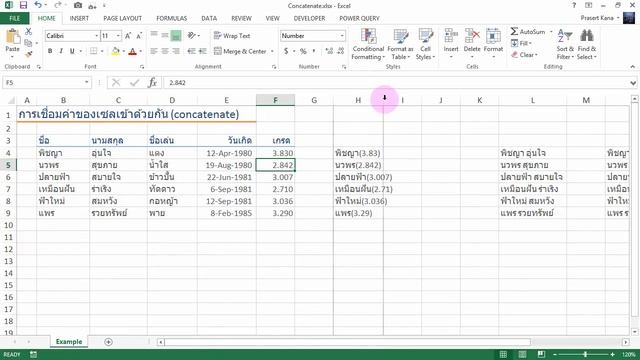The height and width of the screenshot is (360, 640).
Task: Toggle middle vertical alignment
Action: (165, 36)
